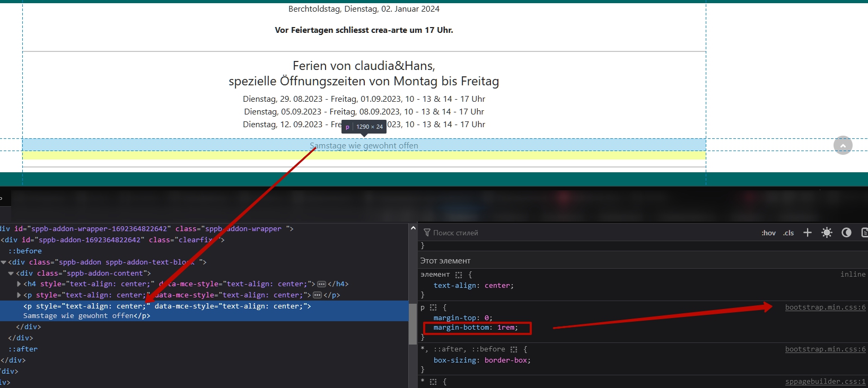The width and height of the screenshot is (868, 388).
Task: Collapse the sppb-addon-content div
Action: 11,274
